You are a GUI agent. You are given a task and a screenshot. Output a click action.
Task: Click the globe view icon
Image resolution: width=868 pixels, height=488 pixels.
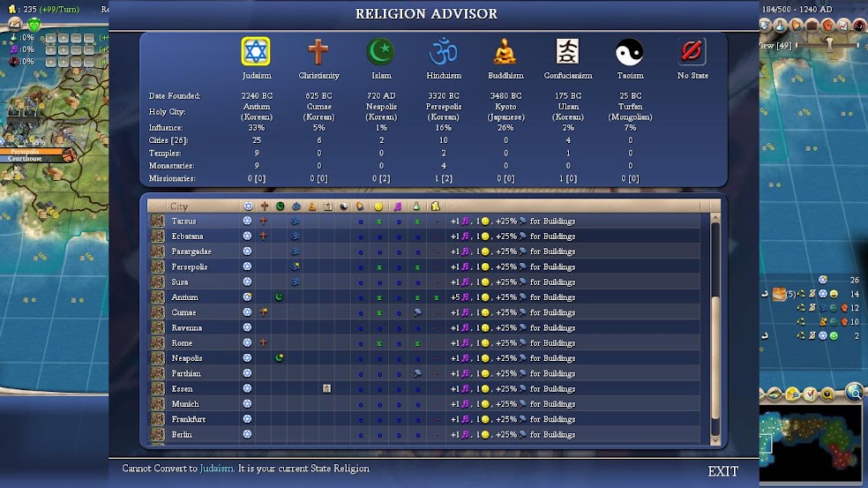click(855, 393)
